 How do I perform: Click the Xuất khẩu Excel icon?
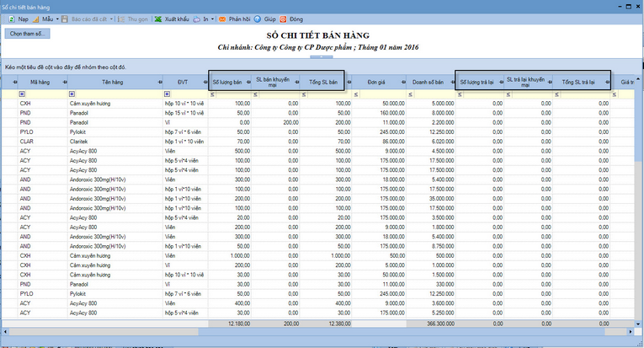pos(158,19)
